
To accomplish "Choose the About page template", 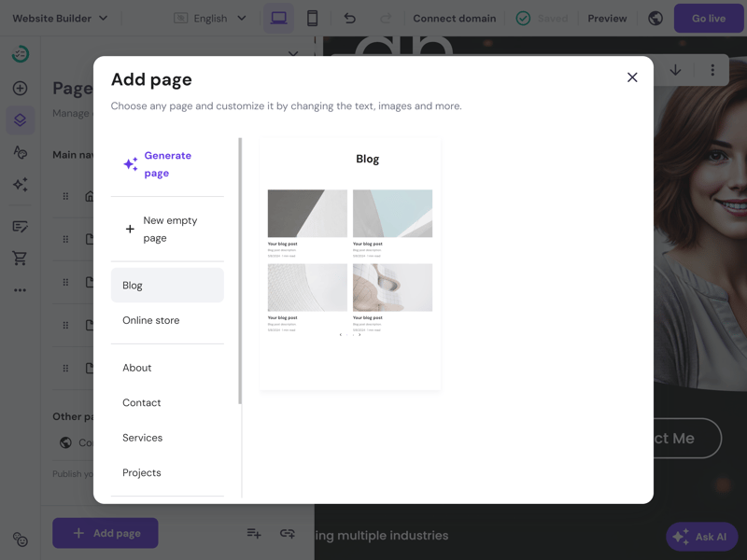I will [x=167, y=368].
